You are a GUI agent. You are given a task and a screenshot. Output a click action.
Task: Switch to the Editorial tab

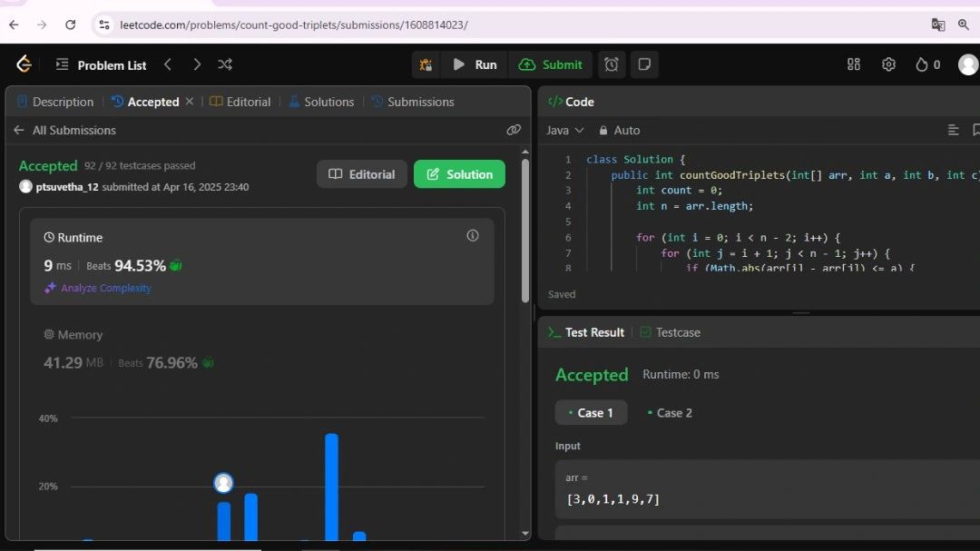240,102
